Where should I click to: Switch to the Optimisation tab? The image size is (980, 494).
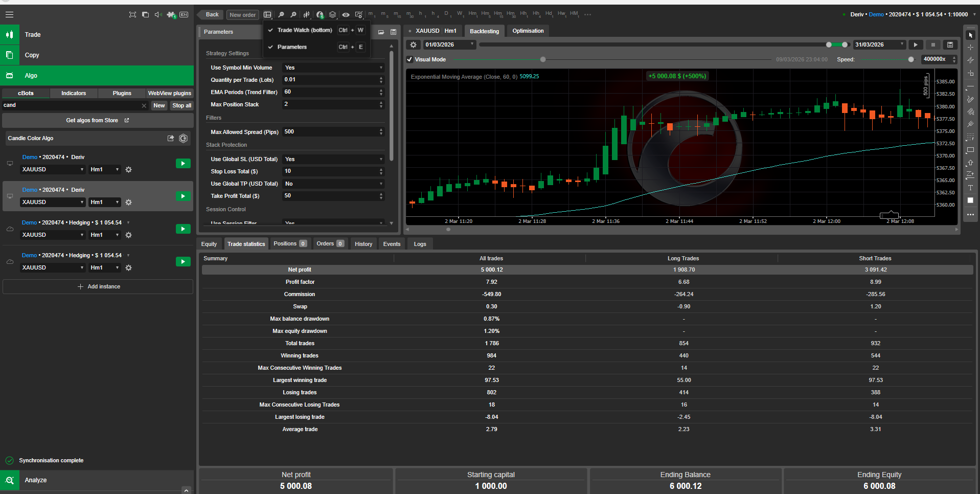528,31
